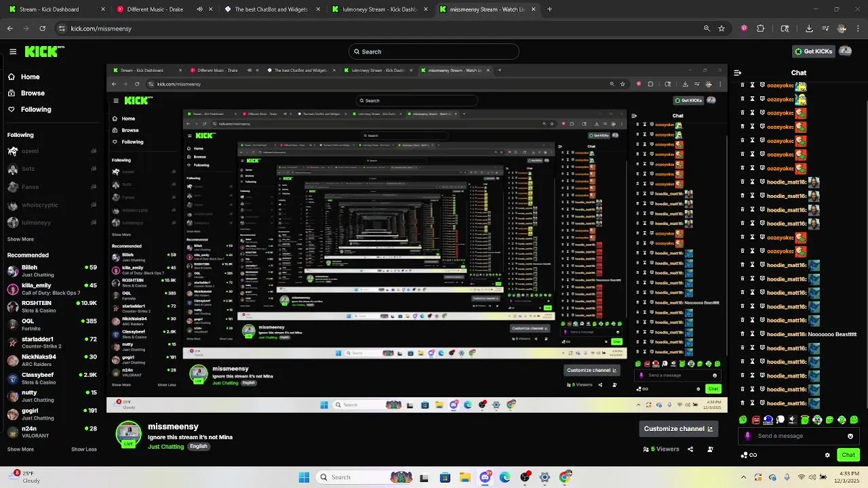The height and width of the screenshot is (488, 868).
Task: Click the zoom magnifier in address bar
Action: (707, 28)
